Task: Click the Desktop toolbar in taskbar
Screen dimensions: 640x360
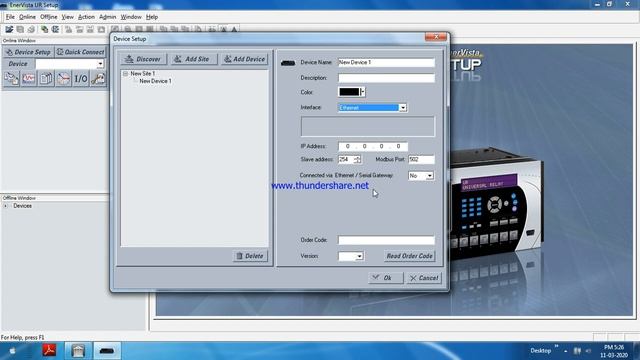Action: pyautogui.click(x=540, y=351)
